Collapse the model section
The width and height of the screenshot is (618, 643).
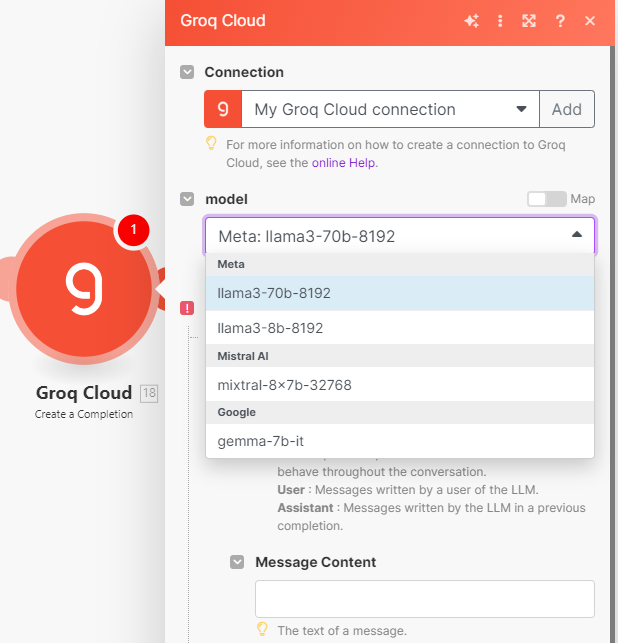[x=187, y=199]
